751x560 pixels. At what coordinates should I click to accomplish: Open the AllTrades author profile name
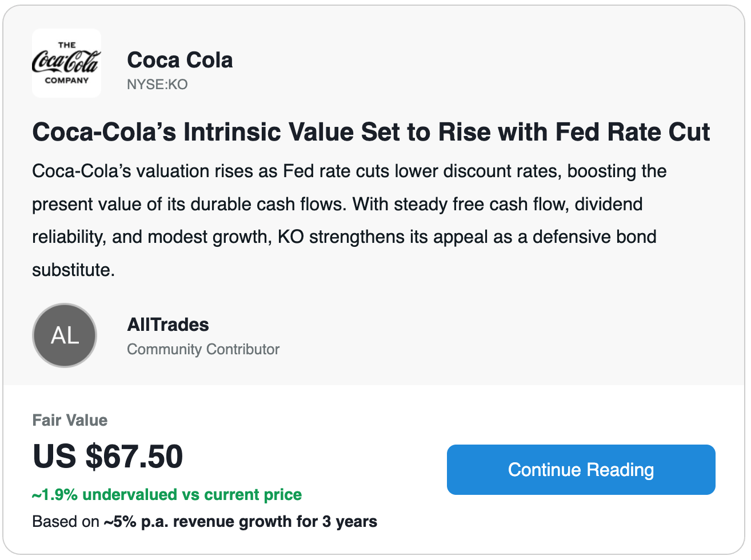point(168,325)
